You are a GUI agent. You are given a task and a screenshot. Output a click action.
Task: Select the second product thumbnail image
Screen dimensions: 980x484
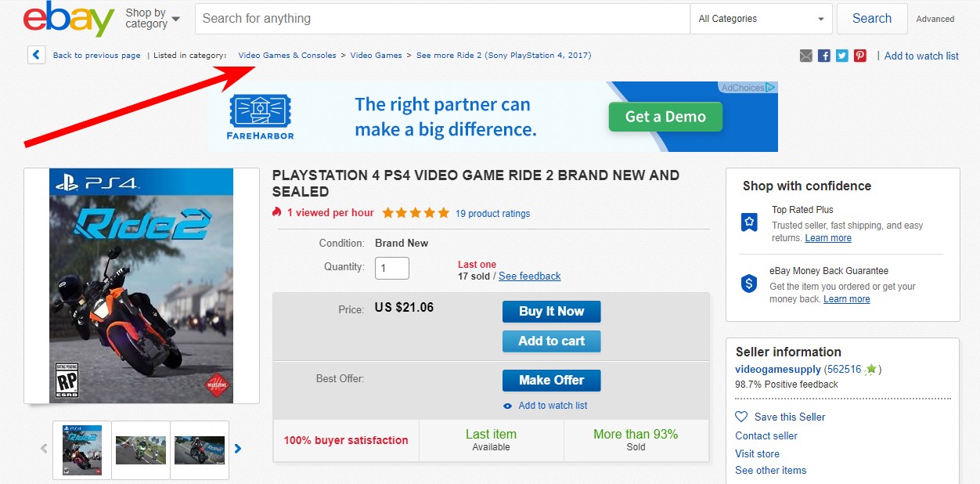click(x=141, y=450)
